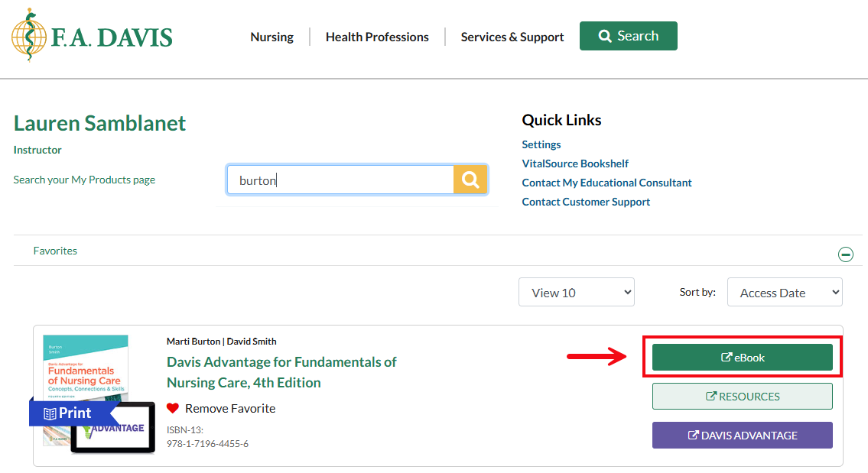Open the Settings quick link
868x473 pixels.
[x=541, y=144]
